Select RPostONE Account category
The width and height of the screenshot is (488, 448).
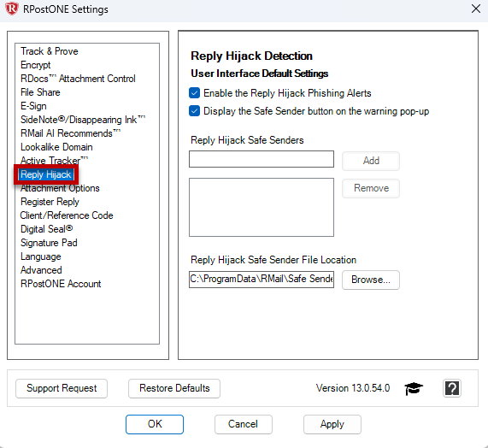61,284
